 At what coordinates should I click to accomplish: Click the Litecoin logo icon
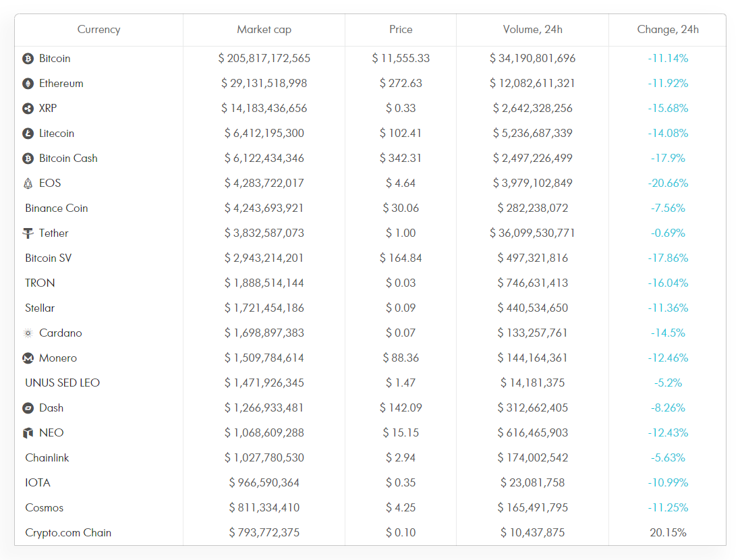(28, 134)
